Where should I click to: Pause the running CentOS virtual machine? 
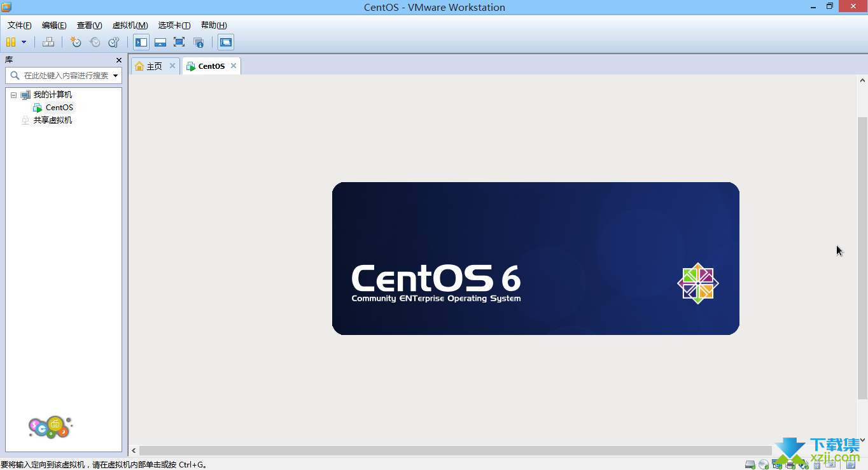tap(11, 42)
